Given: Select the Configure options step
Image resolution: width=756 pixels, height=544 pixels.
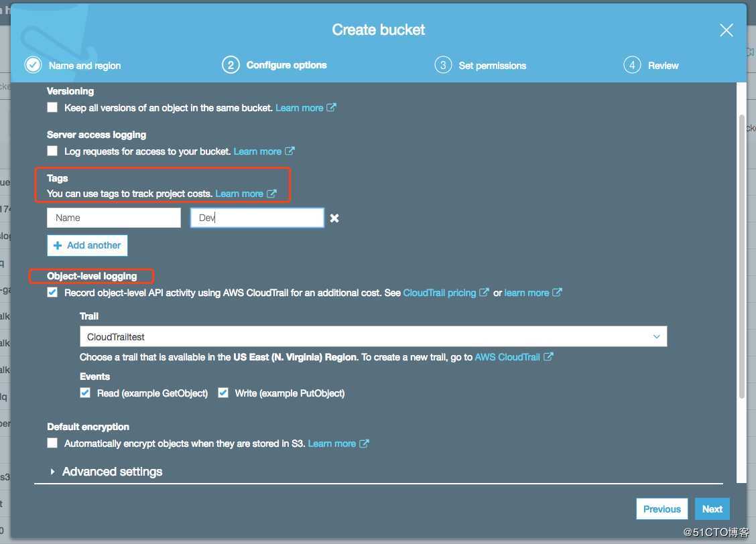Looking at the screenshot, I should coord(286,65).
